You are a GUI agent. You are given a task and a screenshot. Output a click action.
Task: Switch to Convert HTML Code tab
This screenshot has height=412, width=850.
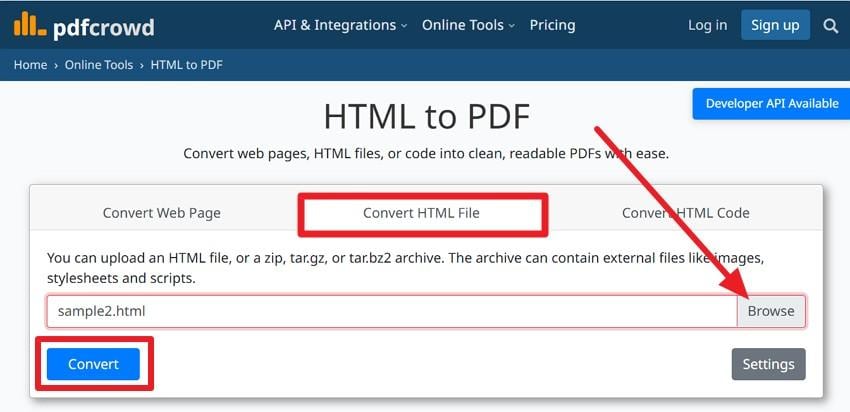[x=685, y=213]
